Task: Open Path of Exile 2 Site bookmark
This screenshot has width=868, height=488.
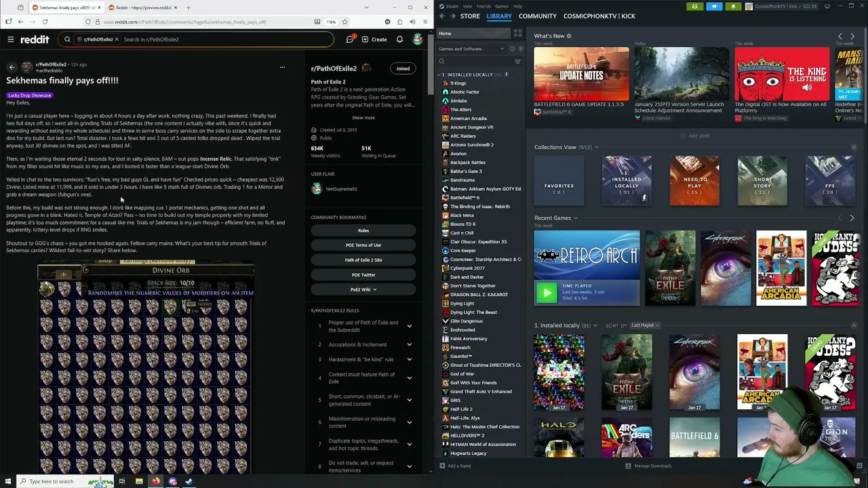Action: (x=363, y=260)
